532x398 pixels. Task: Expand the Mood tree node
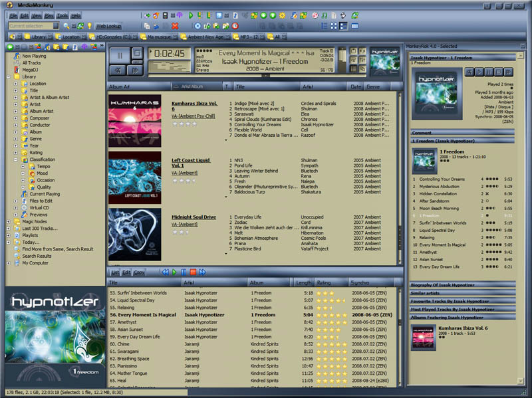23,173
